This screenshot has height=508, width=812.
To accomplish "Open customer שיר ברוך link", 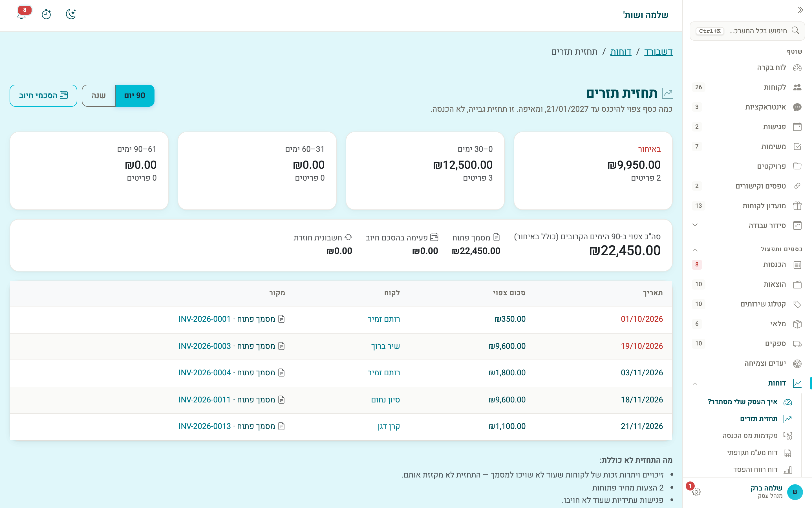I will 385,346.
